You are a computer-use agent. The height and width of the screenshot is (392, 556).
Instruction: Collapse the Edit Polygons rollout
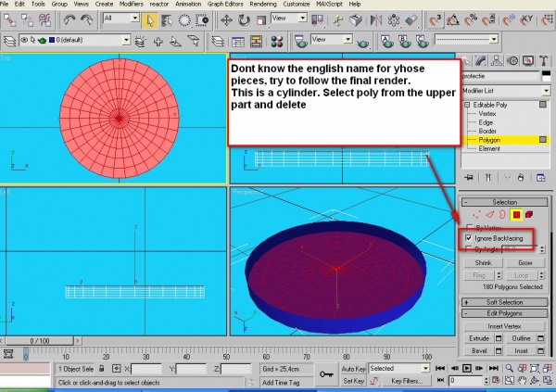[x=505, y=313]
